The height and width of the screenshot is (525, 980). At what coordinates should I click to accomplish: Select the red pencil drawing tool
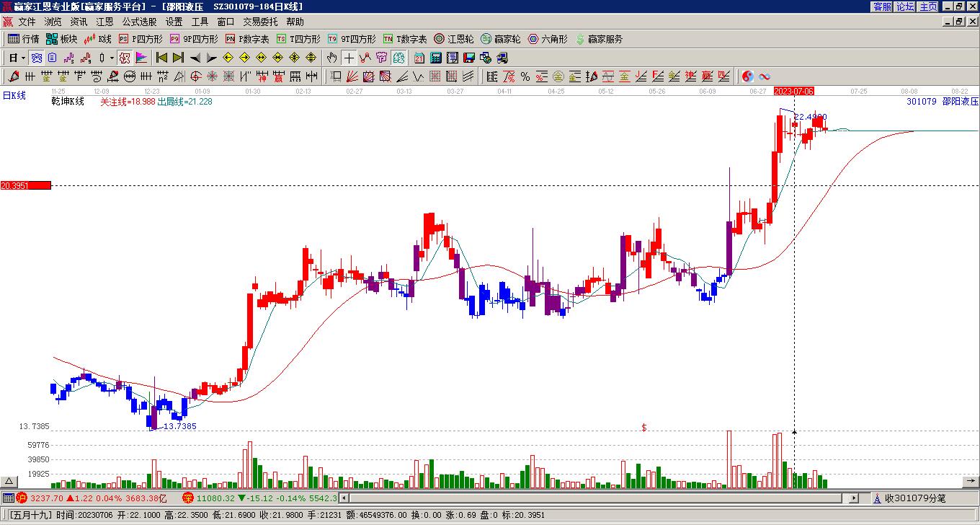point(13,76)
